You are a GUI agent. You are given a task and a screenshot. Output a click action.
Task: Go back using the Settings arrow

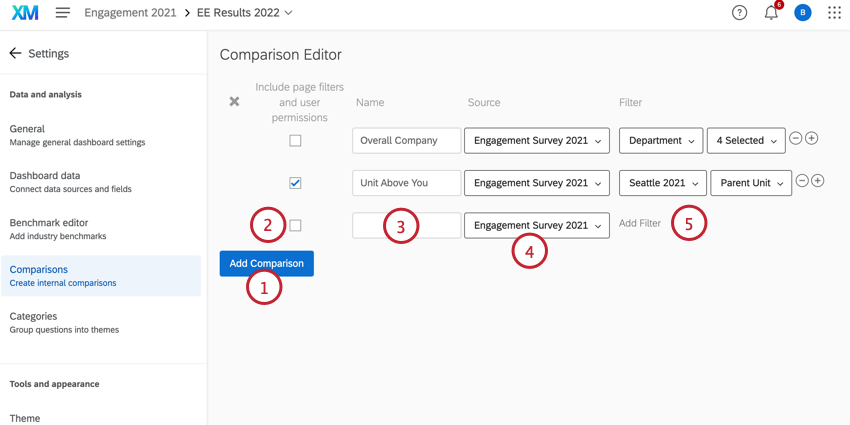[15, 53]
